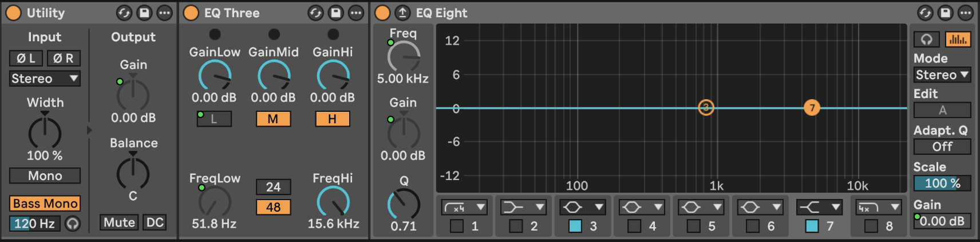Click the Utility hot-swap preset icon
The image size is (980, 242).
pyautogui.click(x=124, y=13)
